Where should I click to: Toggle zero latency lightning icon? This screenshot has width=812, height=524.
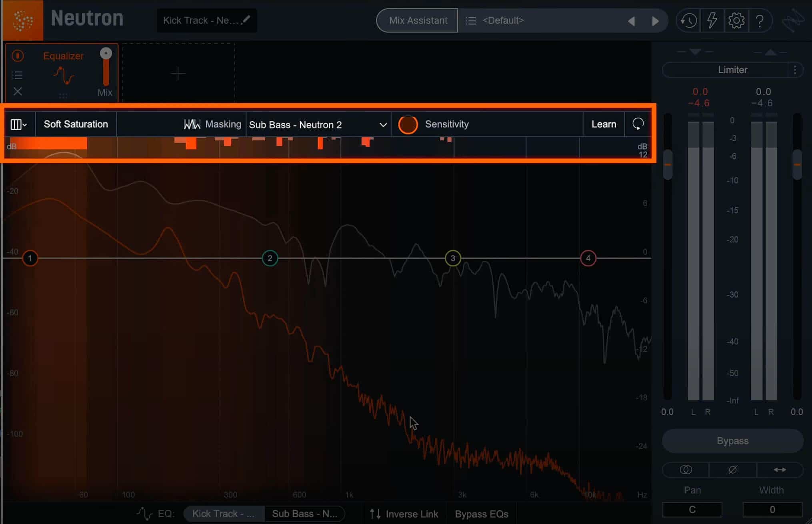(712, 20)
